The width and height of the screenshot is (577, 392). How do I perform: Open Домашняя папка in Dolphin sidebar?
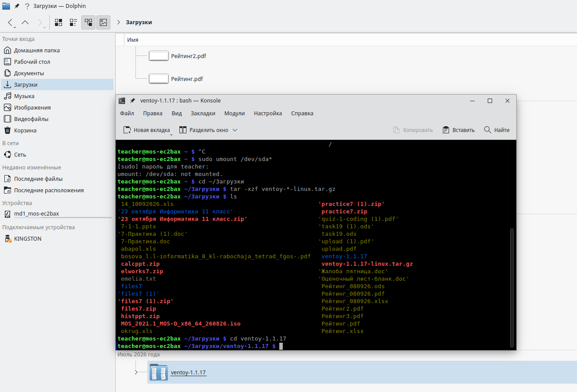(x=57, y=50)
